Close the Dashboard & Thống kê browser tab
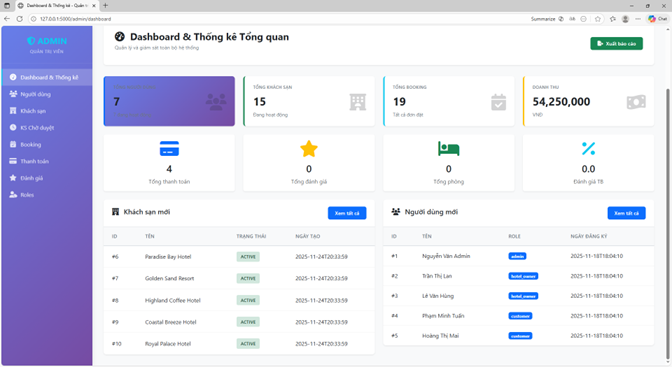The height and width of the screenshot is (367, 672). pos(94,6)
